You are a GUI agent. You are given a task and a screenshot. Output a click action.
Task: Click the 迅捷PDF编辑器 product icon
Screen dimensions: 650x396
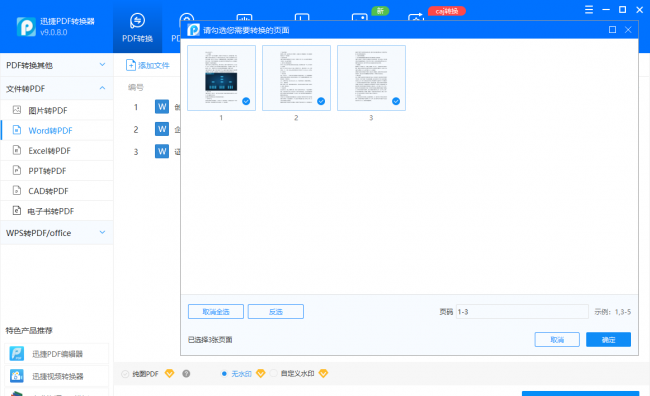pos(17,354)
